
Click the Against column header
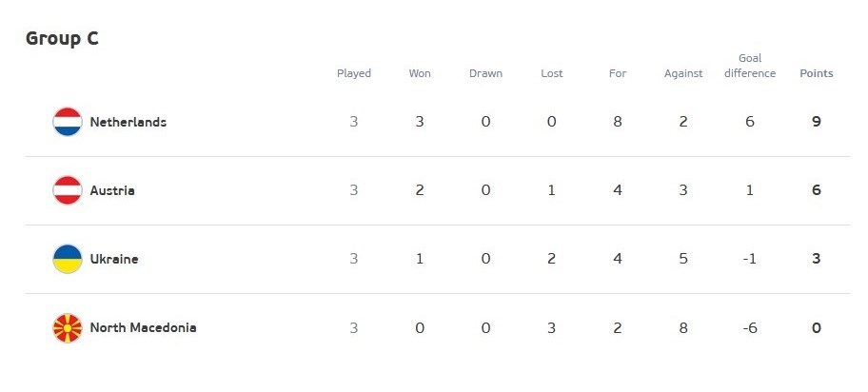pos(683,73)
